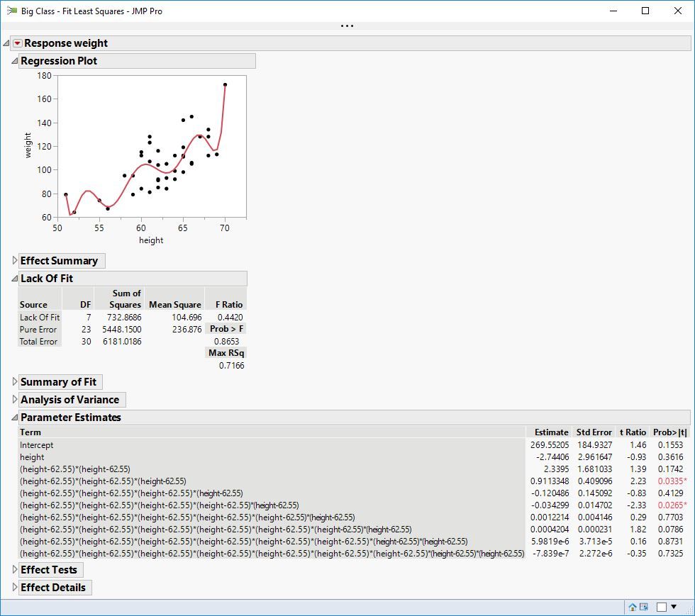Viewport: 695px width, 616px height.
Task: Expand the Effect Details section
Action: pos(15,588)
